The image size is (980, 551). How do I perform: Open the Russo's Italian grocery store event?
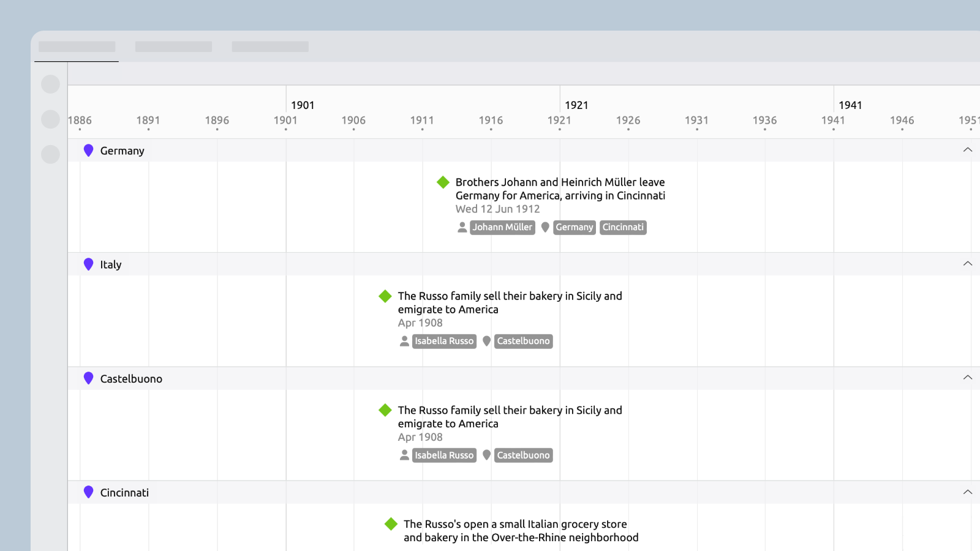521,531
